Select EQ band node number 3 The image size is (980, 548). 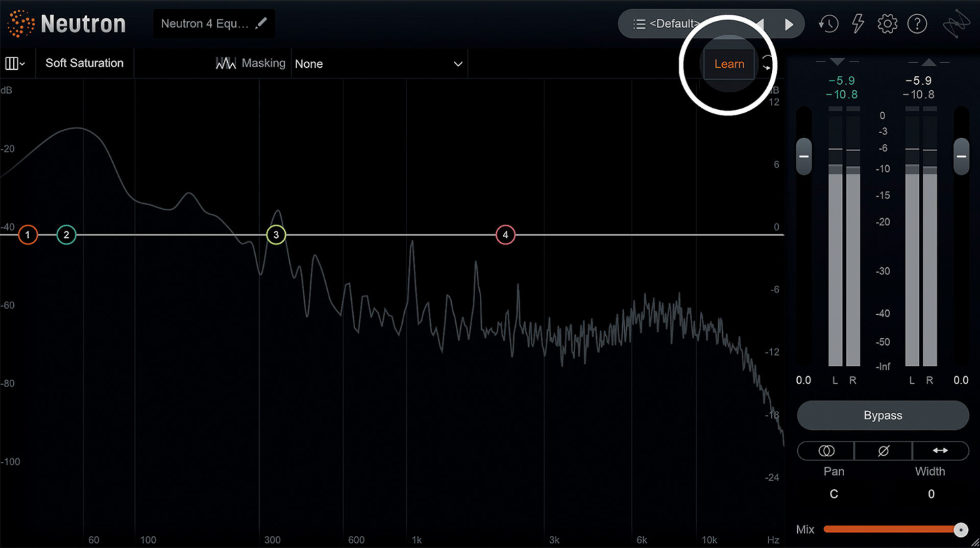(276, 235)
